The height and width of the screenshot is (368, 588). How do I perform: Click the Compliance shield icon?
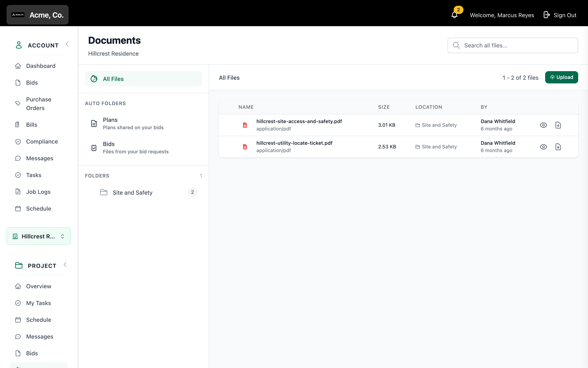pyautogui.click(x=18, y=141)
